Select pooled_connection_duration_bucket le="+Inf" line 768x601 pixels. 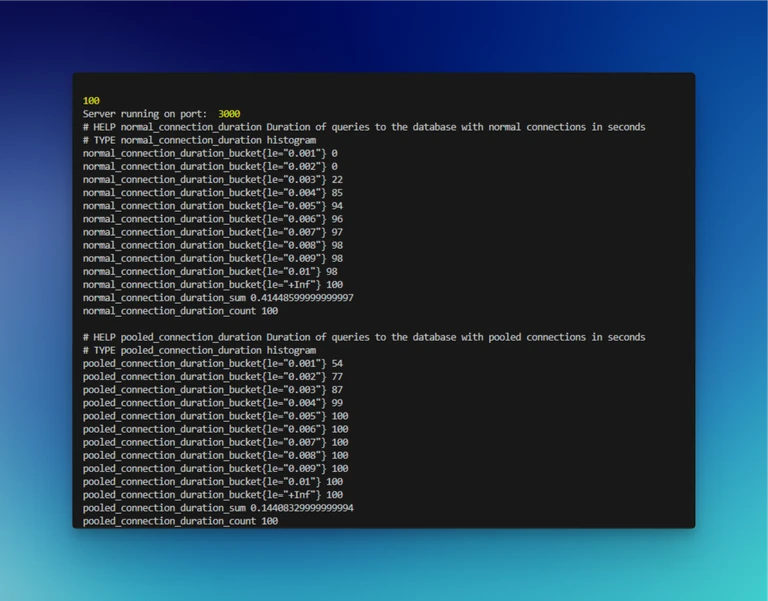coord(213,495)
